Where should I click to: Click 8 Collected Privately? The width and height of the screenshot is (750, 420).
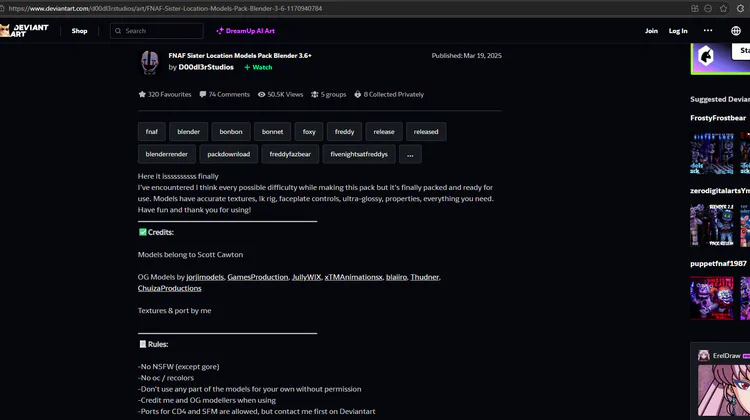click(x=389, y=94)
